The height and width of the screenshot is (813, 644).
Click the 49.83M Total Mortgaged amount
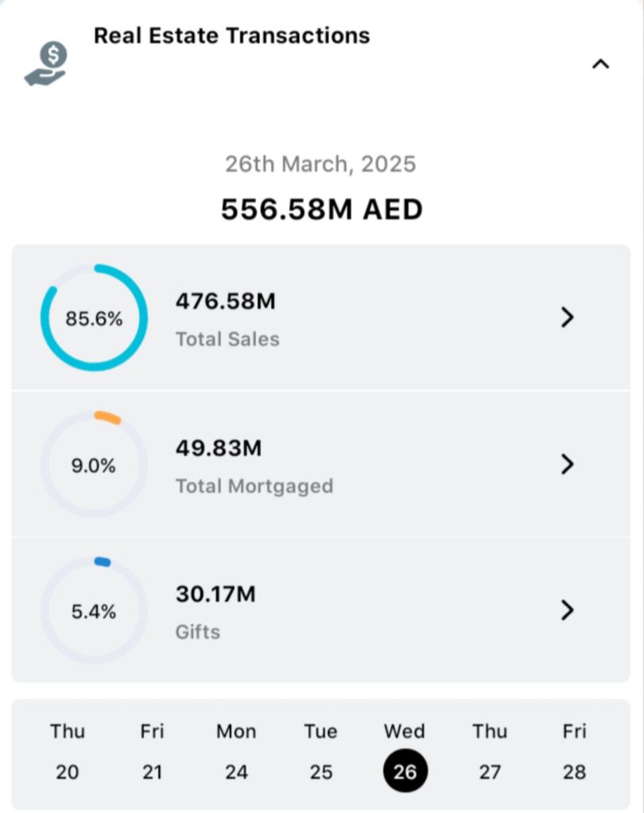point(218,448)
